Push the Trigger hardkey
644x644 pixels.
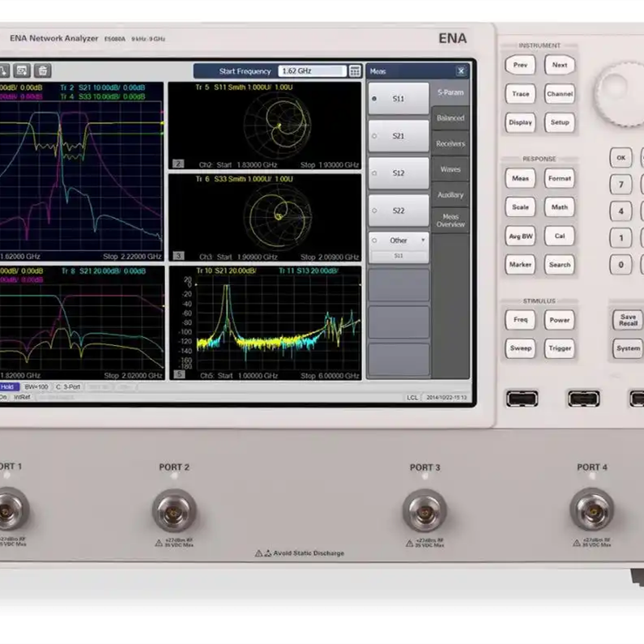[560, 348]
